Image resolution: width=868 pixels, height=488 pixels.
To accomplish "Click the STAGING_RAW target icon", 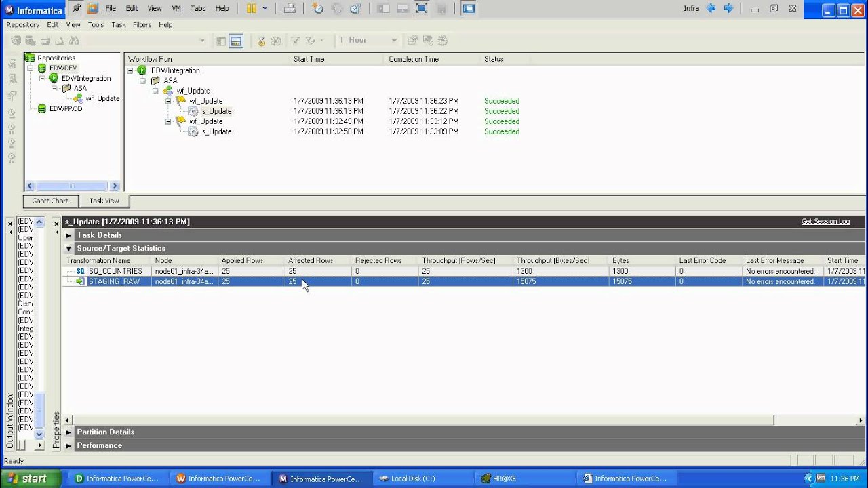I will coord(81,281).
